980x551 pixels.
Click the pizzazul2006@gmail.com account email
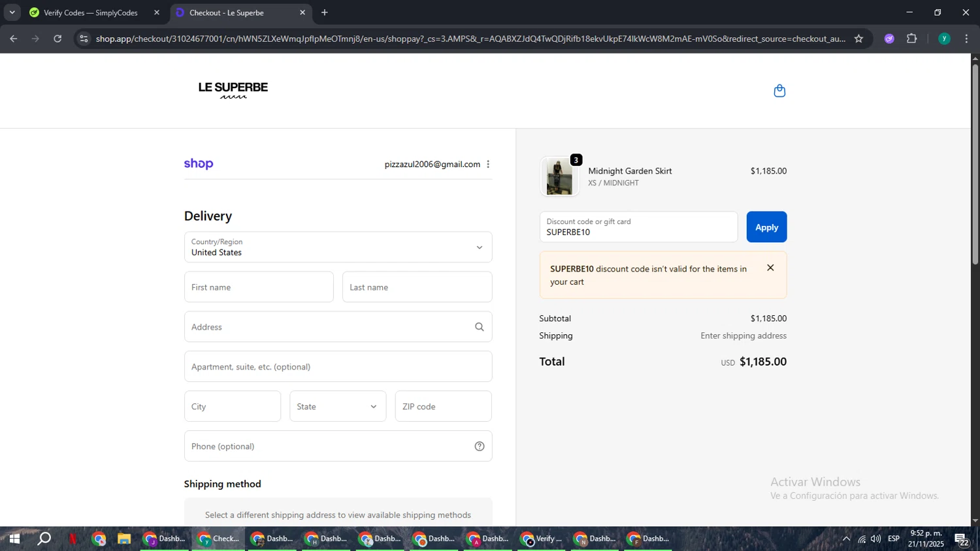click(433, 165)
